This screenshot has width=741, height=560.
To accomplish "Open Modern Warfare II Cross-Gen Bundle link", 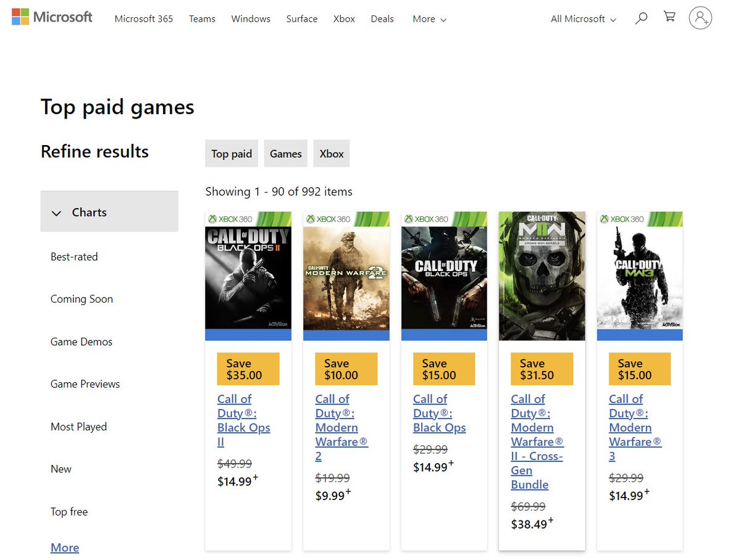I will point(537,442).
